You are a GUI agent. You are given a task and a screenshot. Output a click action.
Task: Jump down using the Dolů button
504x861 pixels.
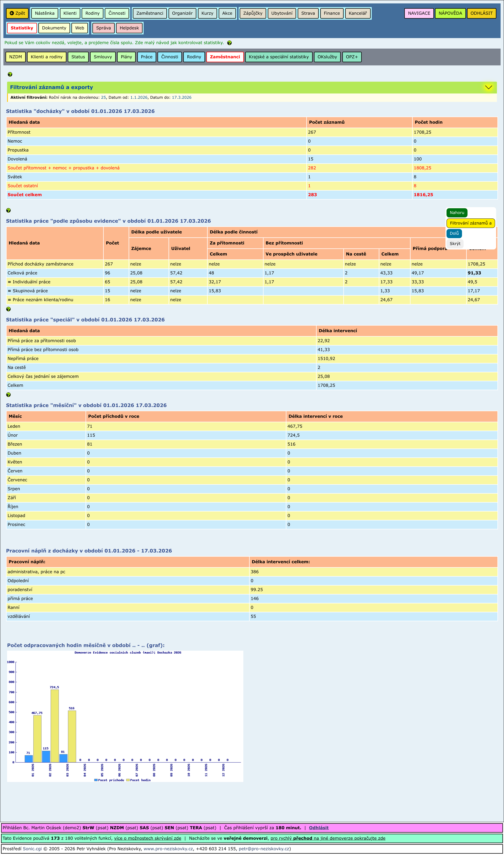click(454, 233)
